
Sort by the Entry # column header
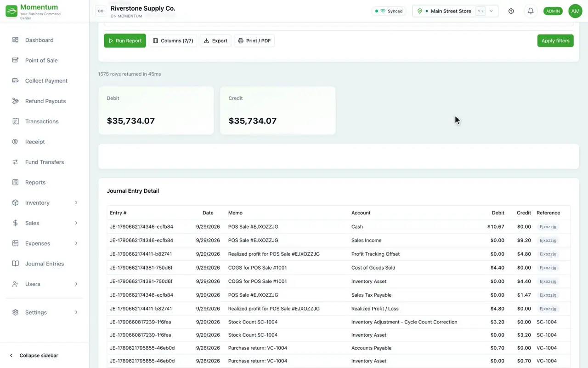[x=118, y=213]
